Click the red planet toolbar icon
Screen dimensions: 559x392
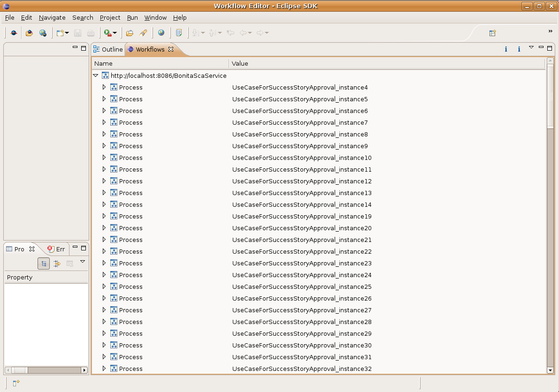[x=14, y=33]
